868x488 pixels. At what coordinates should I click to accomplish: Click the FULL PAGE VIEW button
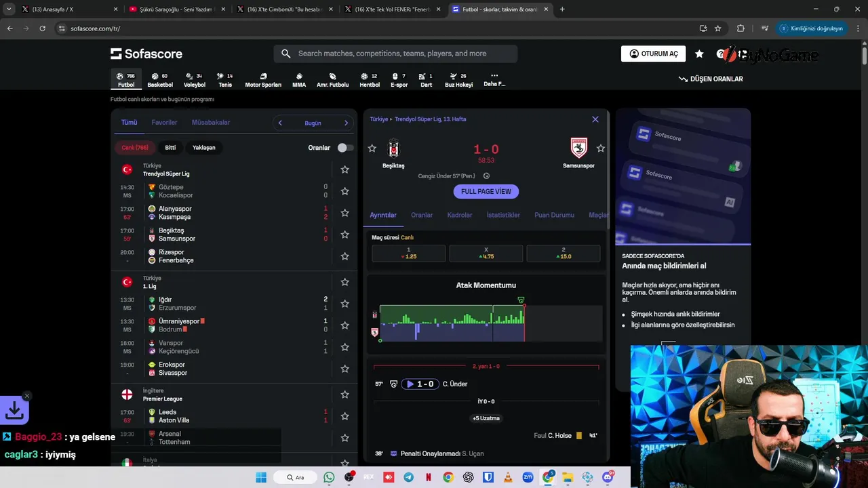click(x=486, y=192)
